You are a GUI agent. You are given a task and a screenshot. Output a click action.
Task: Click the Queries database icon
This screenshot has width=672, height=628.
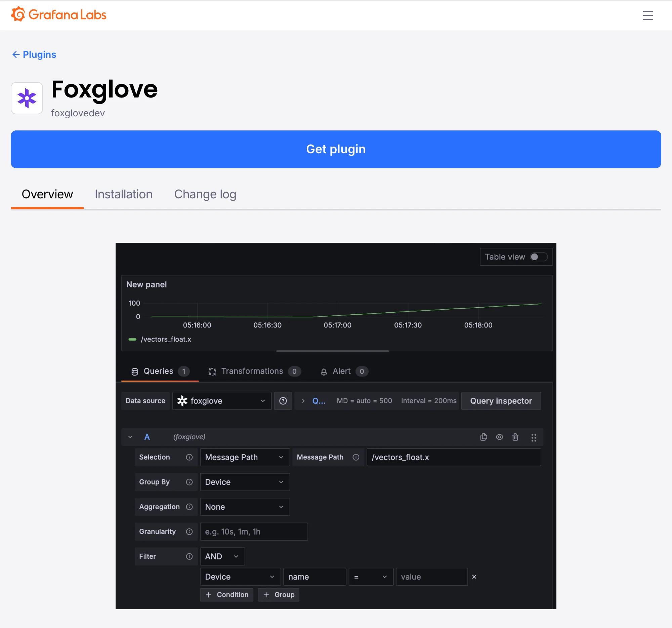tap(134, 372)
